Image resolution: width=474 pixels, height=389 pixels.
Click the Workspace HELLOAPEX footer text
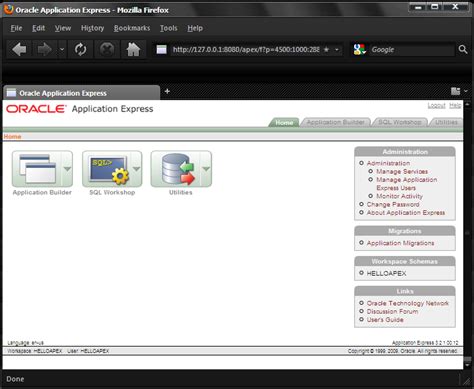tap(34, 351)
